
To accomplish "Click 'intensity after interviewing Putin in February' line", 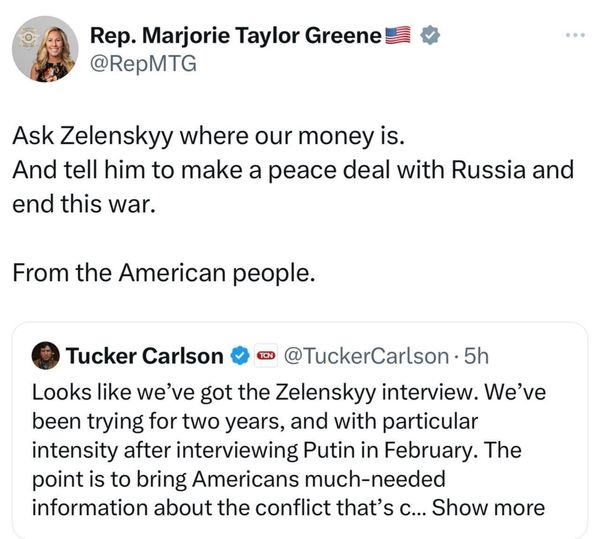I will (x=276, y=449).
